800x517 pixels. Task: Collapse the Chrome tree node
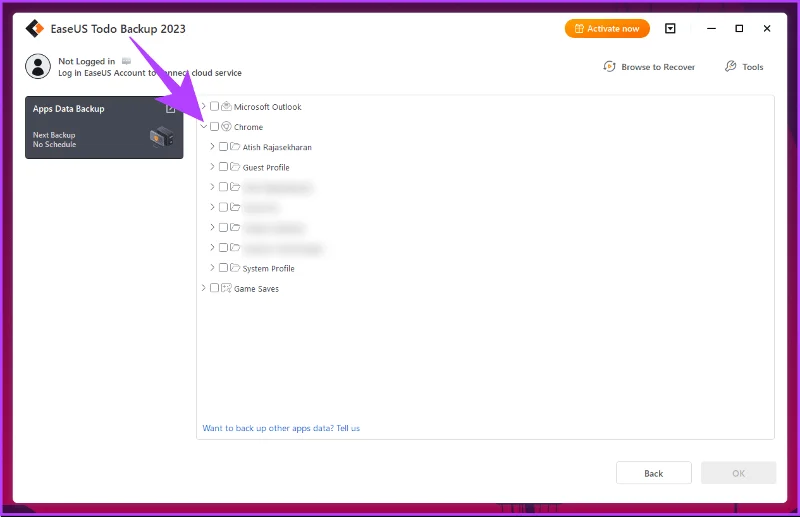click(204, 126)
